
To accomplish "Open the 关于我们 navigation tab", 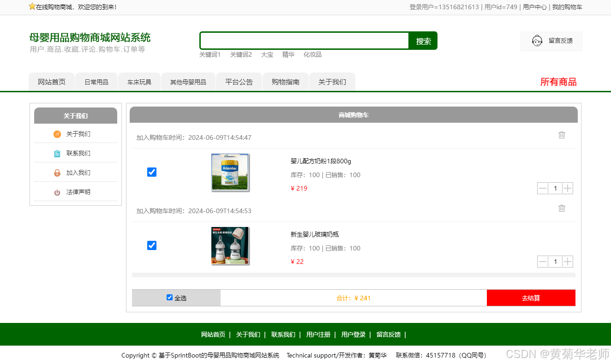I will coord(332,82).
